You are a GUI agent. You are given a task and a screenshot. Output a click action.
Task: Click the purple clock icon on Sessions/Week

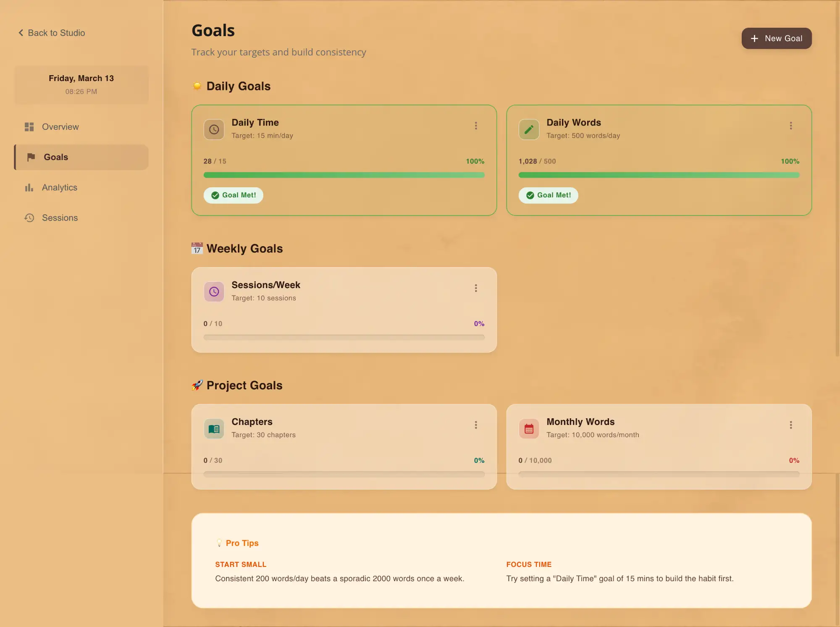(x=214, y=291)
